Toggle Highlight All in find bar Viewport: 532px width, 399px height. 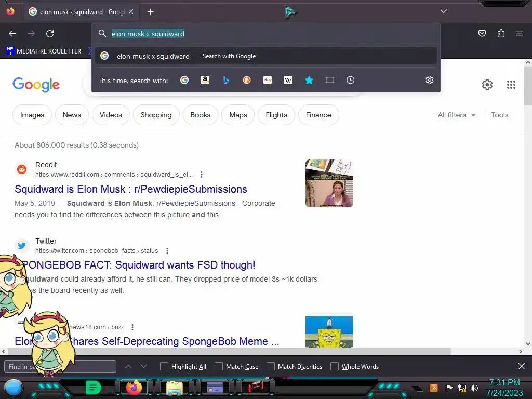164,366
